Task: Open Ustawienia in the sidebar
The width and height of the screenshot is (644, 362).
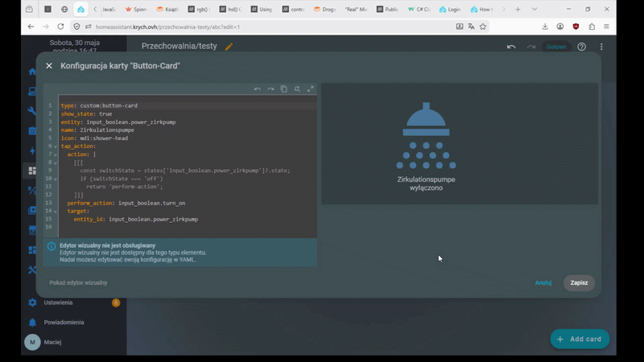Action: (x=58, y=302)
